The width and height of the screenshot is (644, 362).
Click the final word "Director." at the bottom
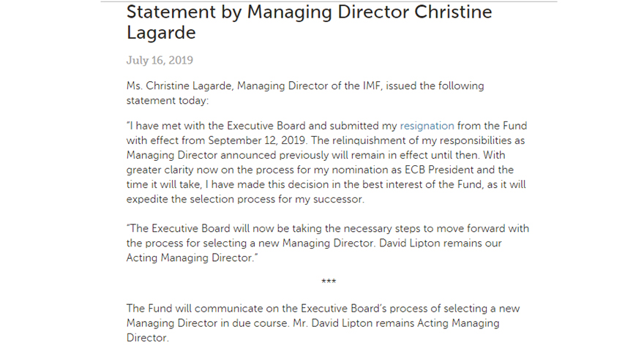tap(147, 338)
